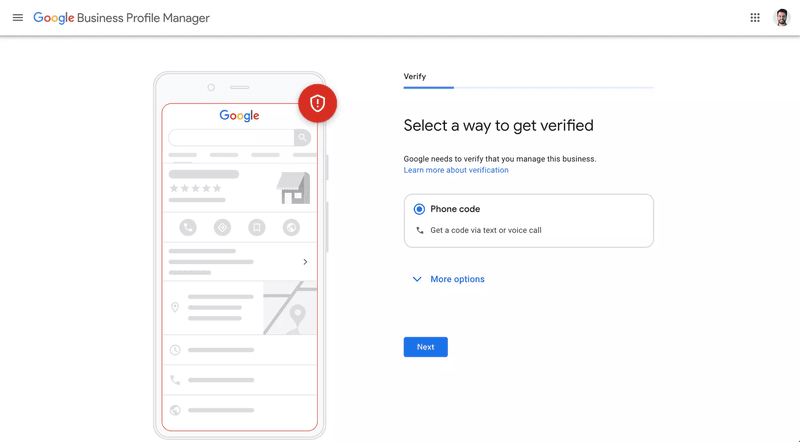Open the Verify step tab
This screenshot has height=442, width=800.
[x=415, y=77]
